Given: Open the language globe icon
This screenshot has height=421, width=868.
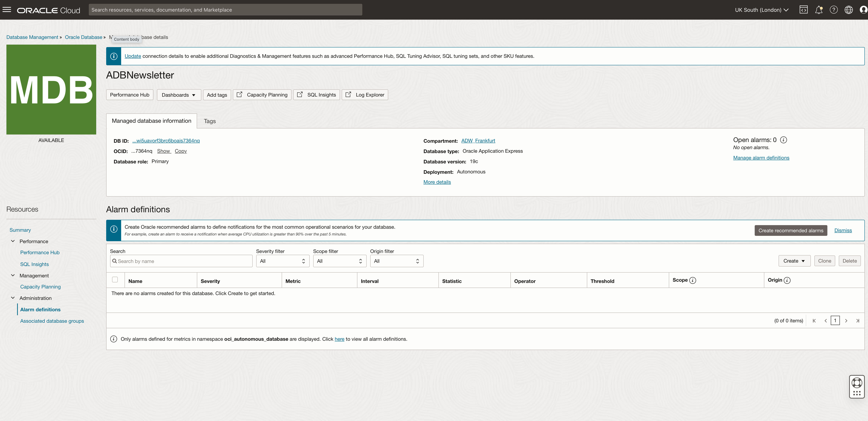Looking at the screenshot, I should [x=848, y=10].
